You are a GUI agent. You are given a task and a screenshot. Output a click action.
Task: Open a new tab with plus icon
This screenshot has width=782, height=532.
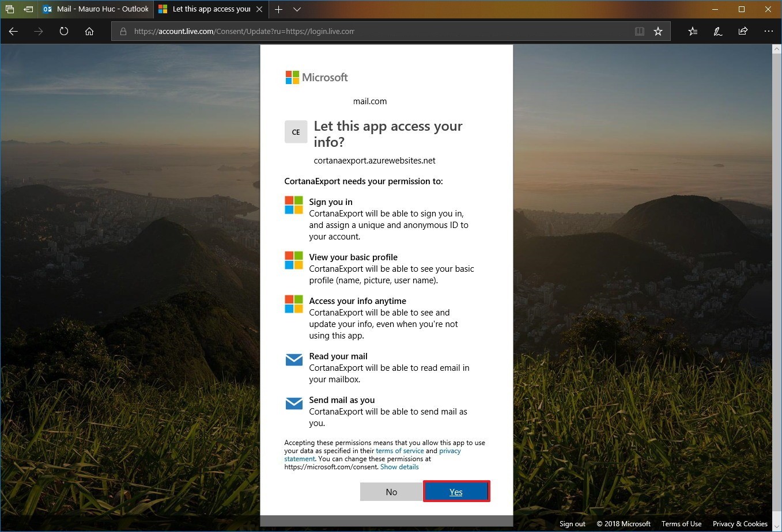279,9
